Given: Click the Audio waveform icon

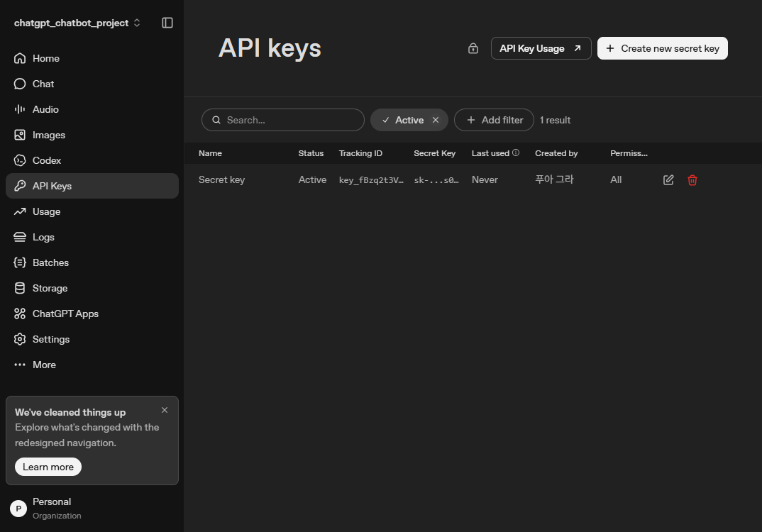Looking at the screenshot, I should coord(20,109).
